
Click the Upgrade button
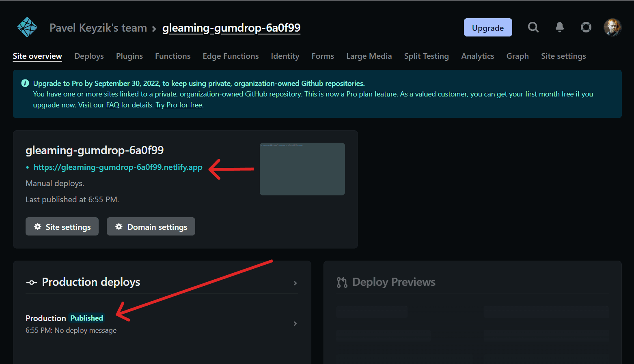[488, 28]
